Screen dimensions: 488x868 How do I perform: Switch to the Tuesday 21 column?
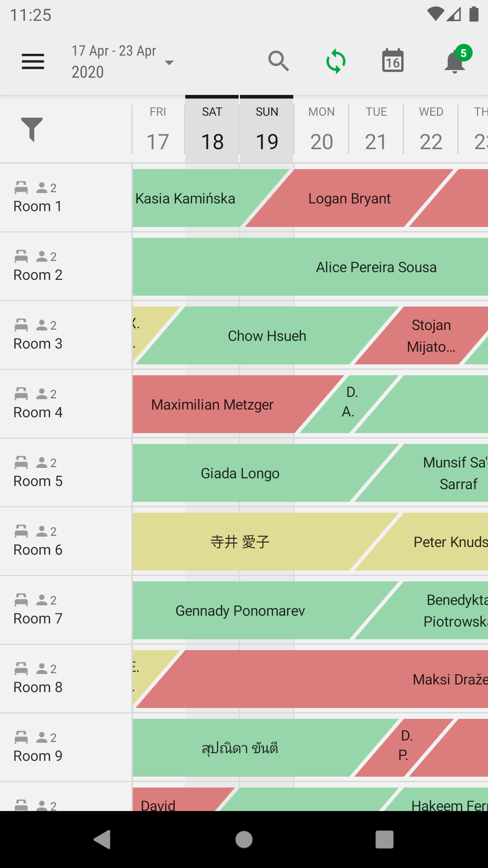(x=375, y=130)
